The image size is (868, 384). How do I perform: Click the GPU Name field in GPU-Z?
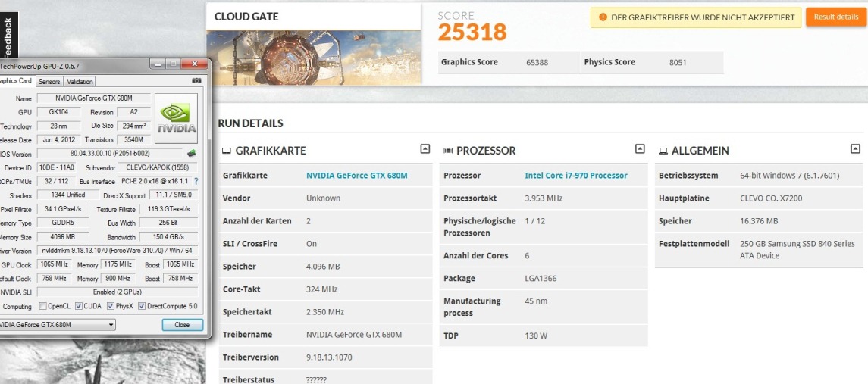(93, 98)
